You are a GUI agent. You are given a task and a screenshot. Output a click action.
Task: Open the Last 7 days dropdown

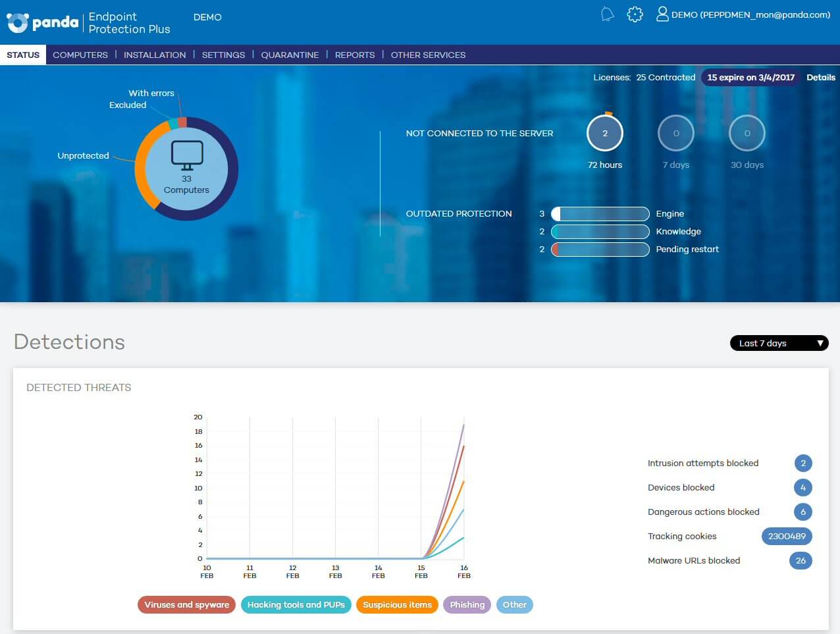(x=779, y=343)
